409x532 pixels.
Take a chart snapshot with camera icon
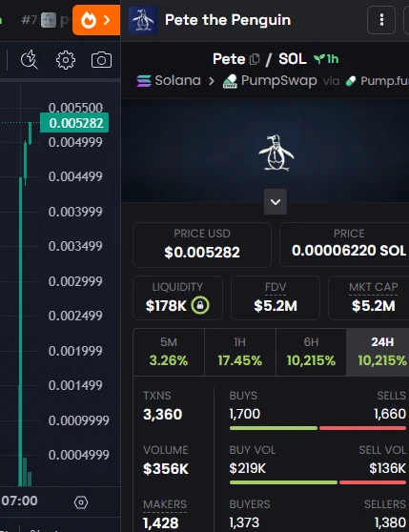tap(101, 60)
